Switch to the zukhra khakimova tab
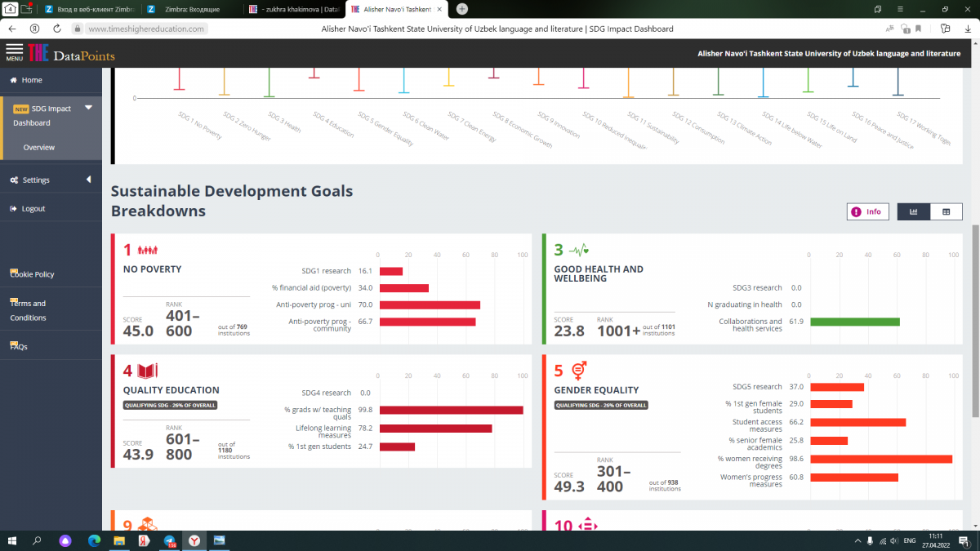Image resolution: width=980 pixels, height=551 pixels. point(294,9)
